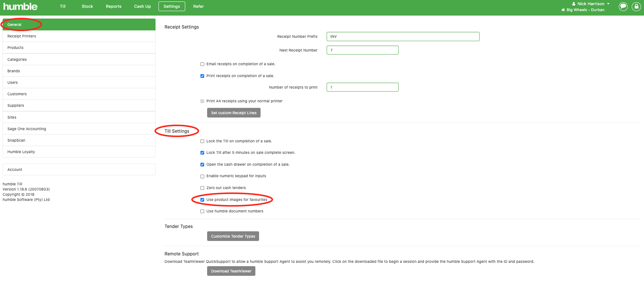Screen dimensions: 644x291
Task: Open Sage One Accounting settings
Action: click(79, 129)
